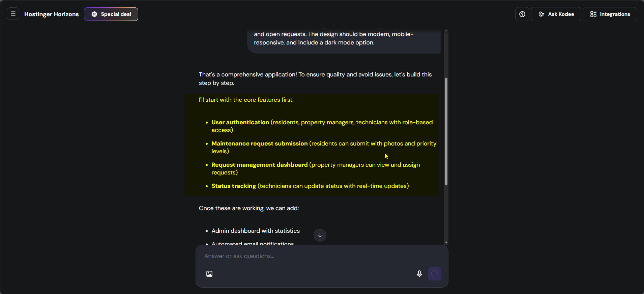Click "Request management dashboard" list item
The height and width of the screenshot is (294, 644).
click(259, 165)
